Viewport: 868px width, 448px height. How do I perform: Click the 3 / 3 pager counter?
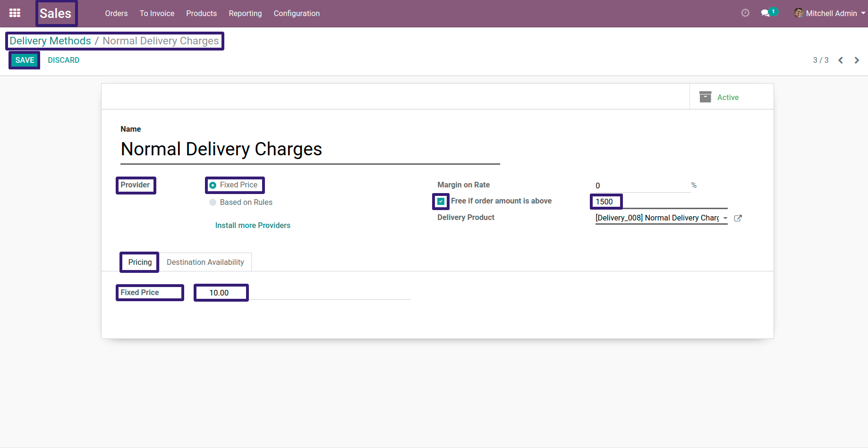click(x=821, y=60)
